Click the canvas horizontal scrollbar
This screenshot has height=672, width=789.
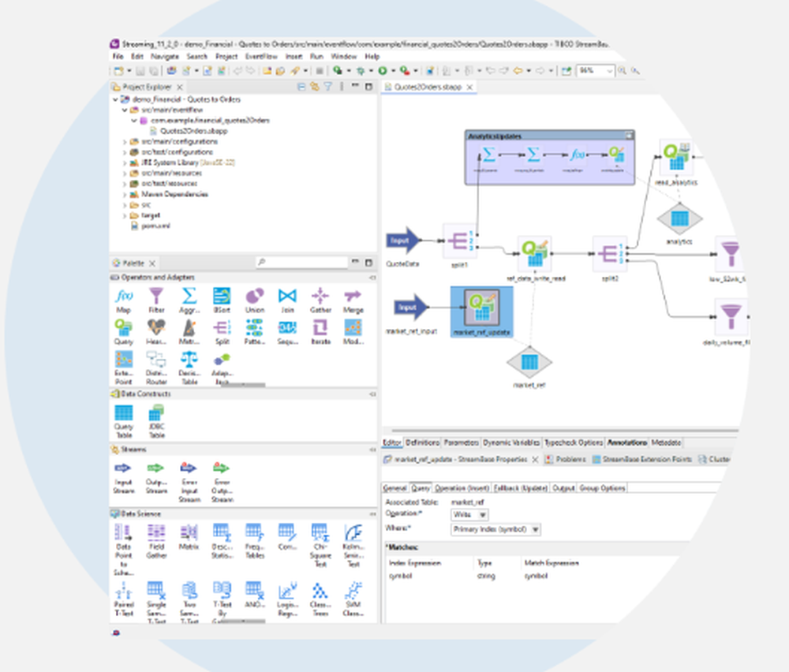pos(565,431)
